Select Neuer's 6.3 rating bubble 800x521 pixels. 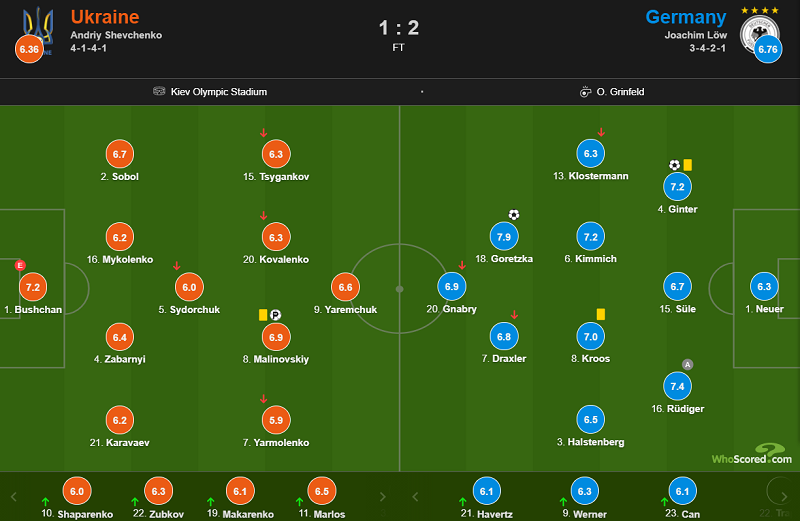[765, 287]
